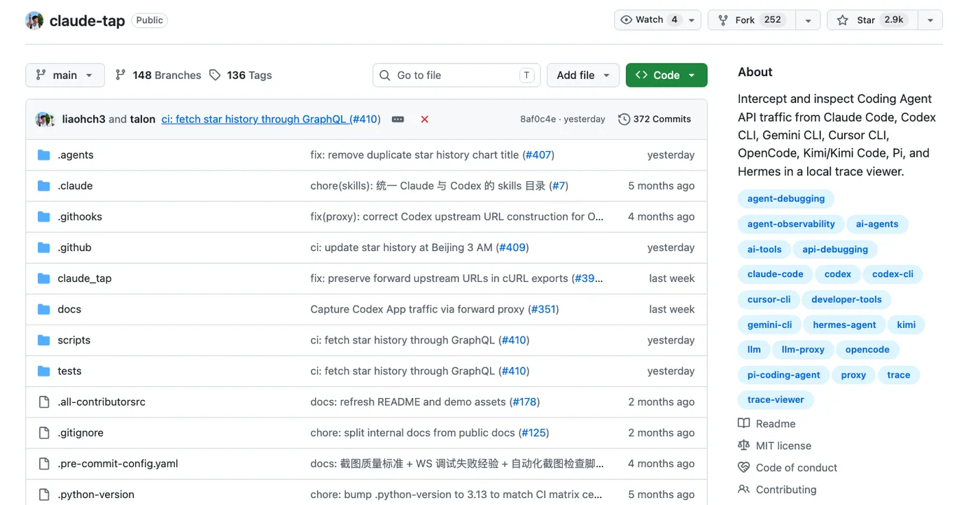The height and width of the screenshot is (505, 980).
Task: Open the MIT license link
Action: [783, 446]
